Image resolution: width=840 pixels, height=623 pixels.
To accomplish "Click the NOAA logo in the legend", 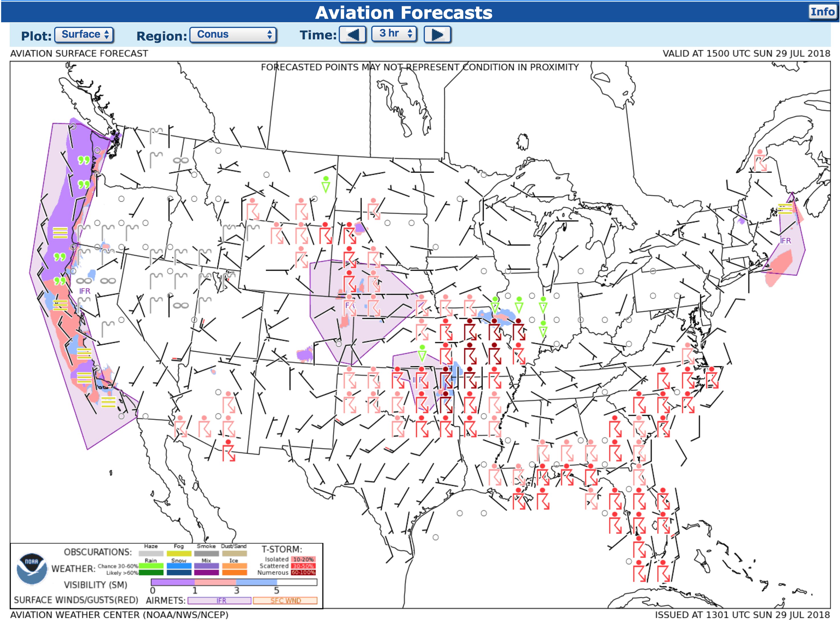I will point(32,569).
